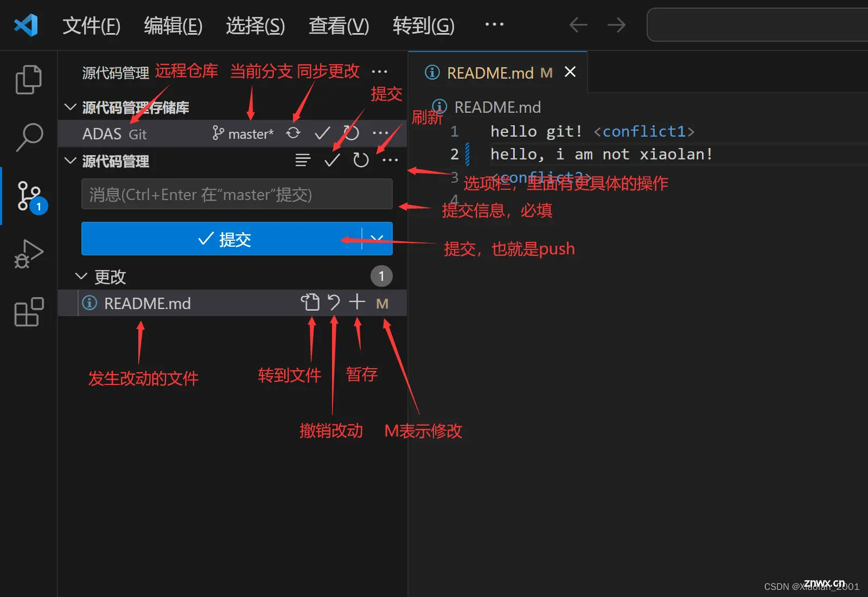Open the 编辑(E) menu
868x597 pixels.
pyautogui.click(x=173, y=25)
